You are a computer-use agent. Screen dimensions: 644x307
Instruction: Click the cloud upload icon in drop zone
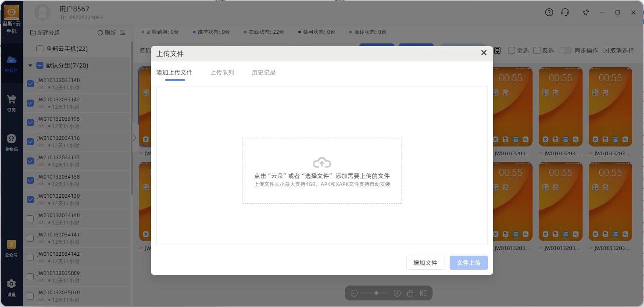[322, 163]
